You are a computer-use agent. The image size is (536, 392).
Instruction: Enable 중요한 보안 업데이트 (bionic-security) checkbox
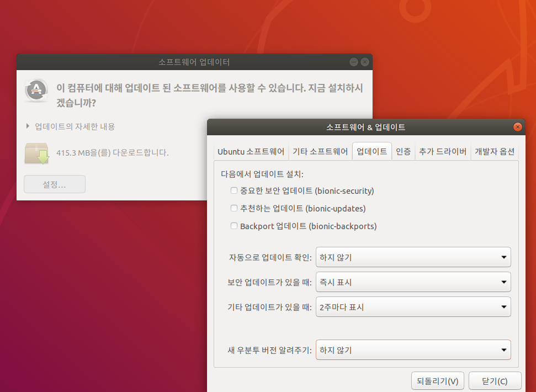click(234, 190)
